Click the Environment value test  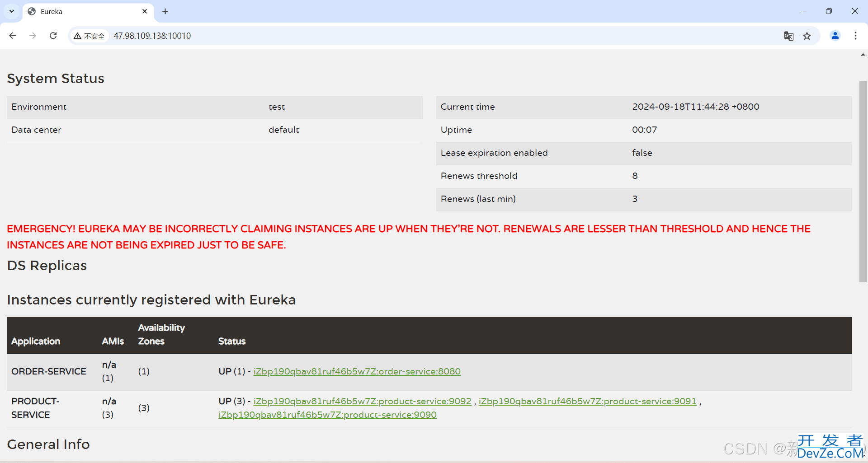tap(277, 107)
